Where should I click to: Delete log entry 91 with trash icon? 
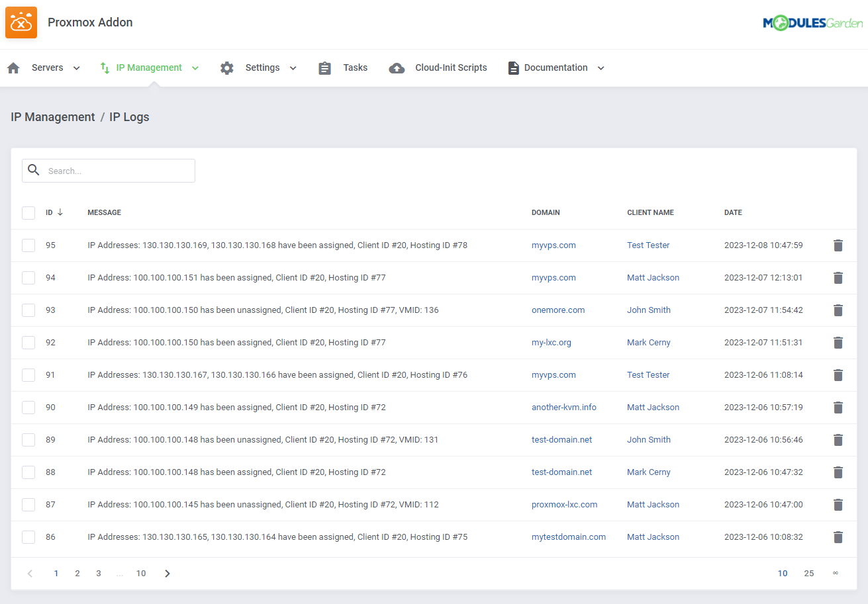[x=838, y=375]
